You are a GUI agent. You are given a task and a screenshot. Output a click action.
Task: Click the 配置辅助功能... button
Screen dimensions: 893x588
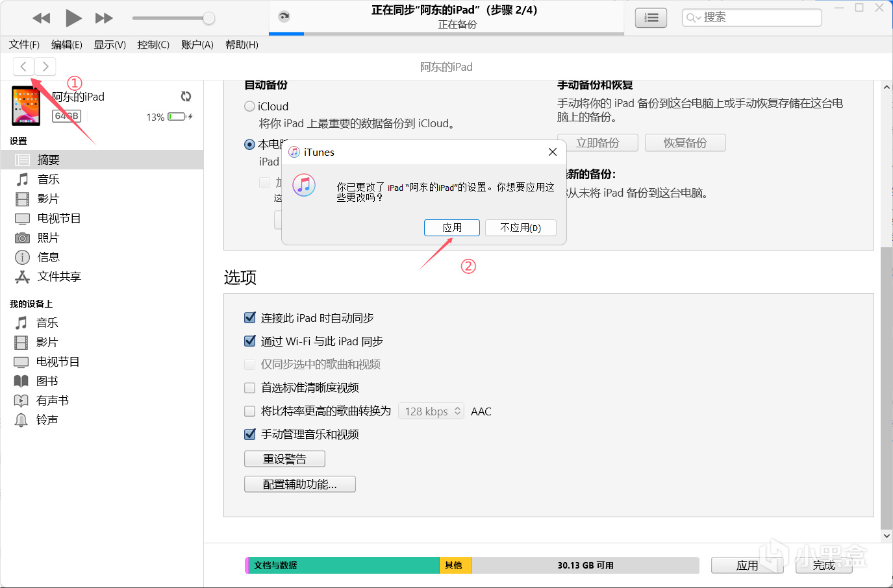point(300,484)
